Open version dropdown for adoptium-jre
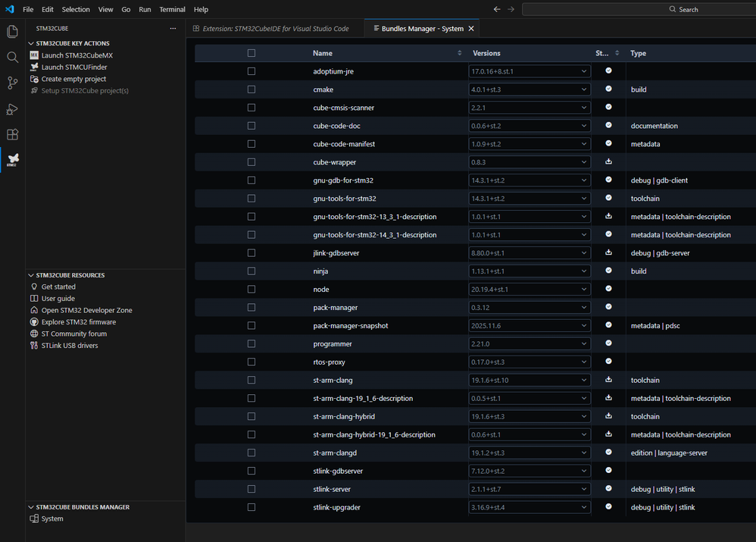The width and height of the screenshot is (756, 542). pyautogui.click(x=530, y=71)
